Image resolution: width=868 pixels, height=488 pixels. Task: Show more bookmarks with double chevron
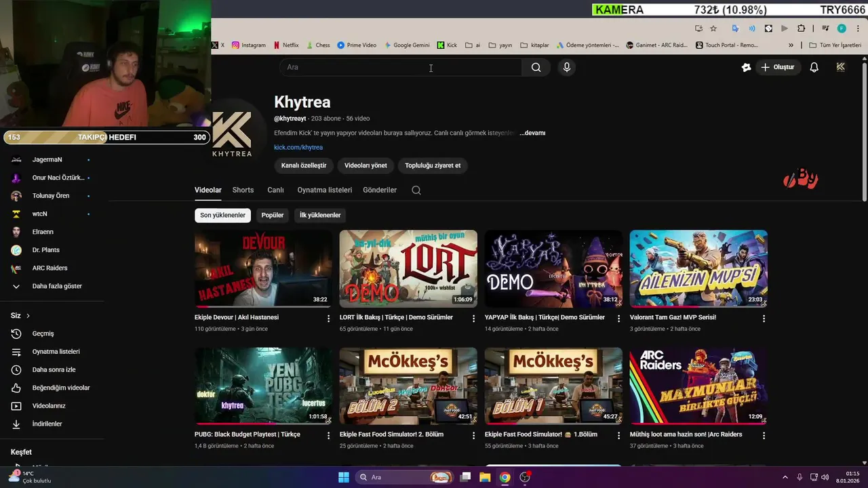791,45
